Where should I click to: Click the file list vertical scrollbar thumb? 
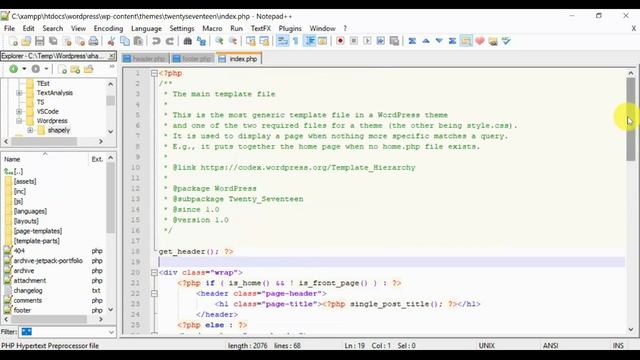[110, 198]
